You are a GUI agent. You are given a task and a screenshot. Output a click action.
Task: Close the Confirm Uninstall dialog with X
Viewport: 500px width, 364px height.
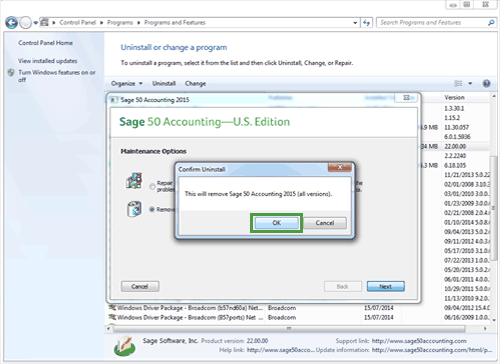click(340, 167)
